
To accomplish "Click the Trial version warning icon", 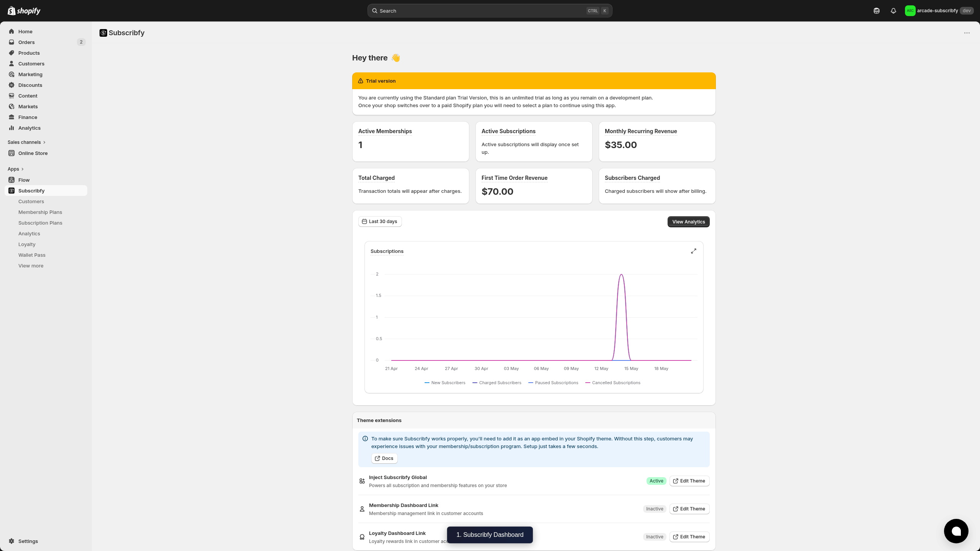I will click(x=361, y=81).
